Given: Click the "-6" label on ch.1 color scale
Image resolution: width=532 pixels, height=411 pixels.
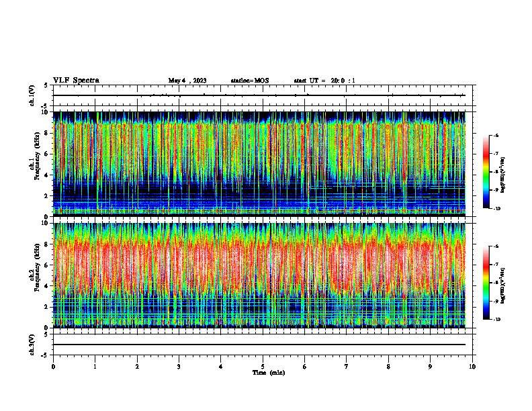Looking at the screenshot, I should coord(496,135).
